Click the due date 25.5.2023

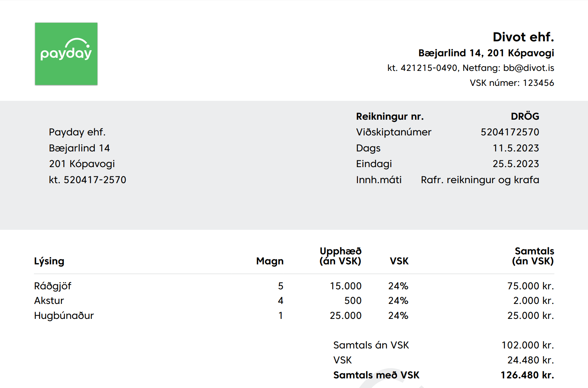[x=515, y=164]
